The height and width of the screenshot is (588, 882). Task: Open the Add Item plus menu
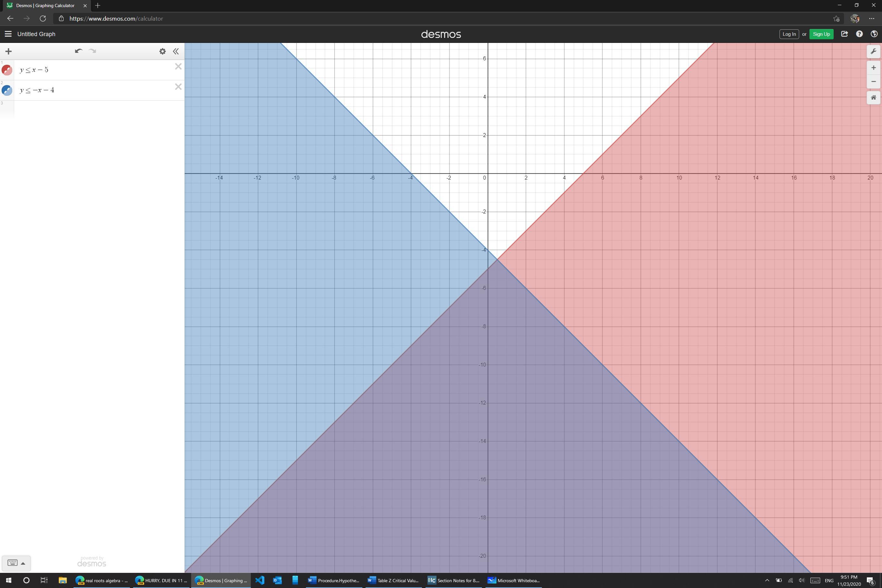(8, 51)
